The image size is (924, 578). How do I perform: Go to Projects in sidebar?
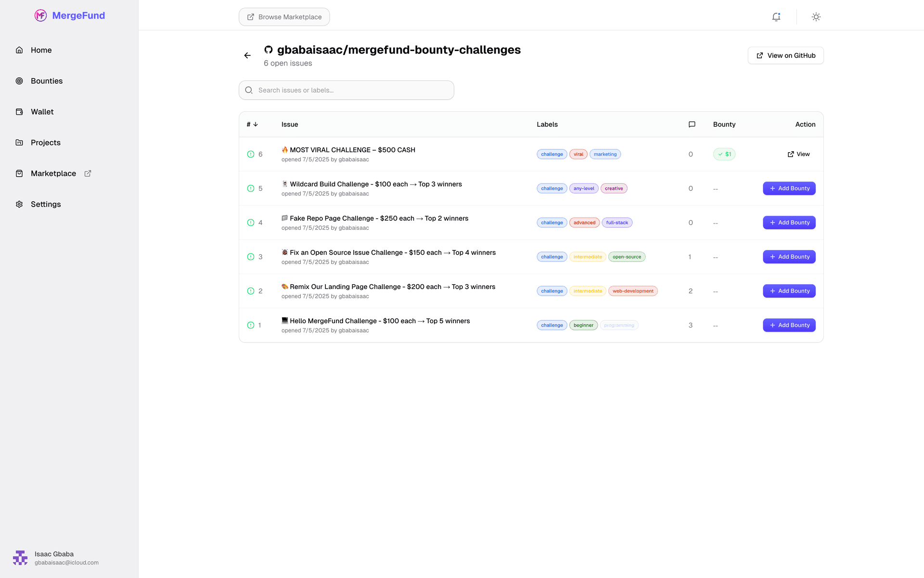coord(45,143)
